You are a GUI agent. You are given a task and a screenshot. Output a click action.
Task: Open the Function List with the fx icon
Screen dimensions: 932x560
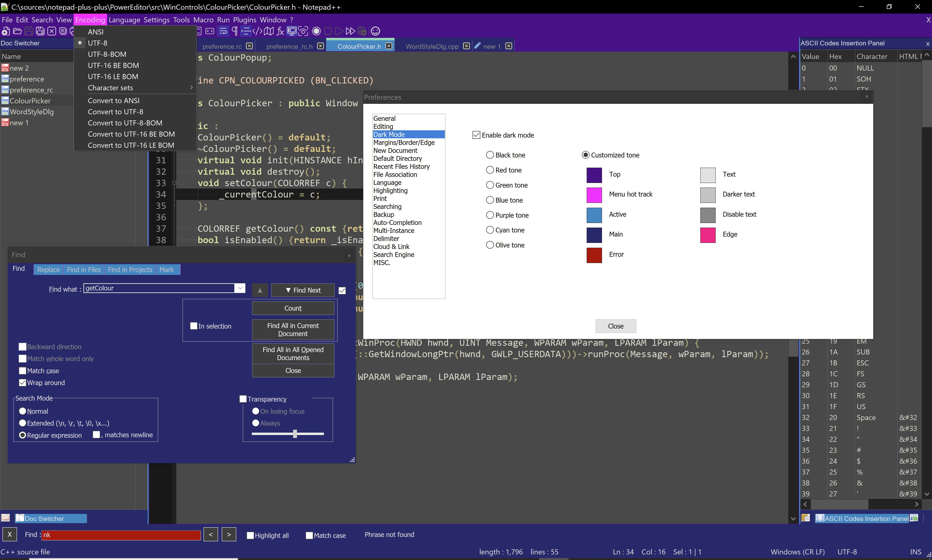tap(280, 31)
